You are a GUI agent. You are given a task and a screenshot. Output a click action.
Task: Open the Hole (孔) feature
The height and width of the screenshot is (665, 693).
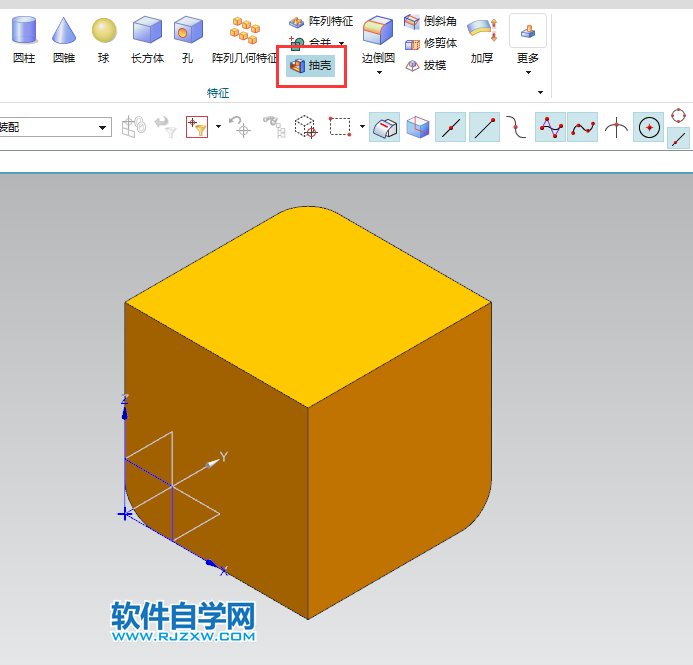coord(187,39)
